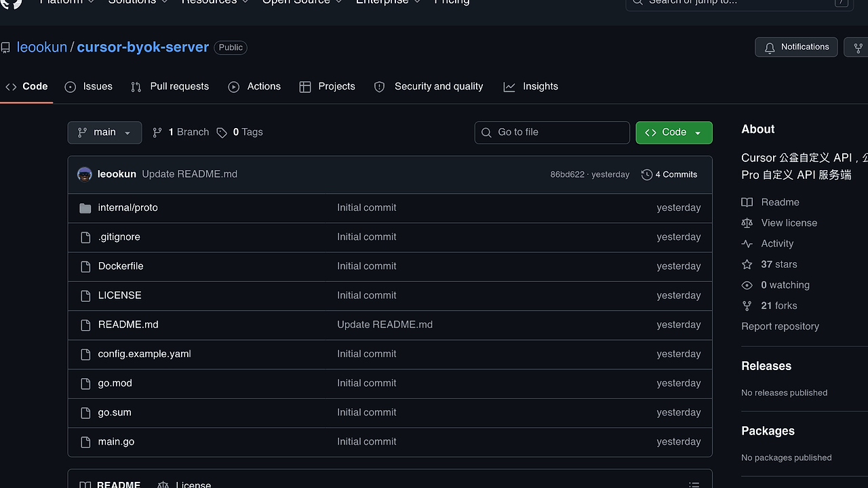Open the 4 Commits history

pyautogui.click(x=669, y=174)
